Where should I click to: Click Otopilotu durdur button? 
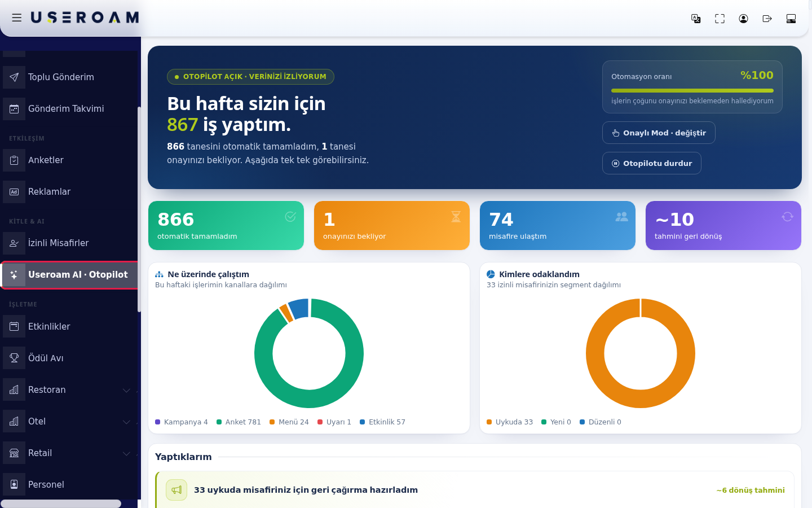point(652,163)
